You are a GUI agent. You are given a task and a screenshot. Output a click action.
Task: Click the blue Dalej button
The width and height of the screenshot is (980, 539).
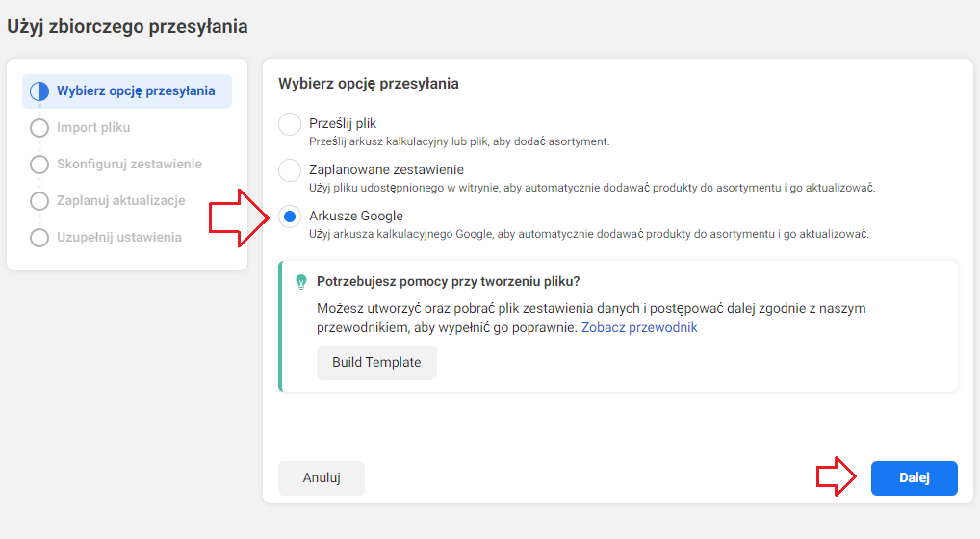click(x=915, y=477)
